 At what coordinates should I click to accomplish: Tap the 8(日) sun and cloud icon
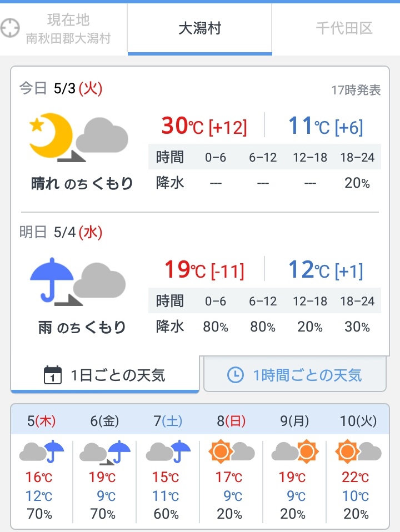pyautogui.click(x=231, y=451)
